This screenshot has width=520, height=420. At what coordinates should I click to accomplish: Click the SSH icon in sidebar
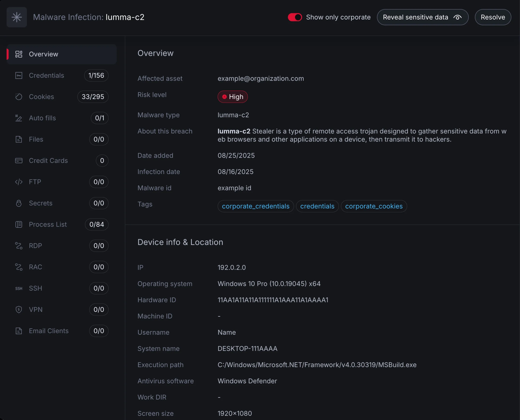pyautogui.click(x=19, y=288)
